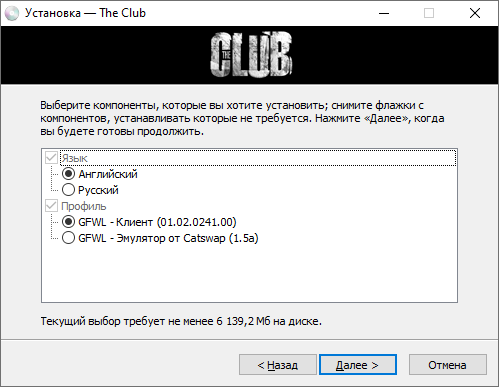This screenshot has width=499, height=387.
Task: Minimize the installer window
Action: pyautogui.click(x=384, y=13)
